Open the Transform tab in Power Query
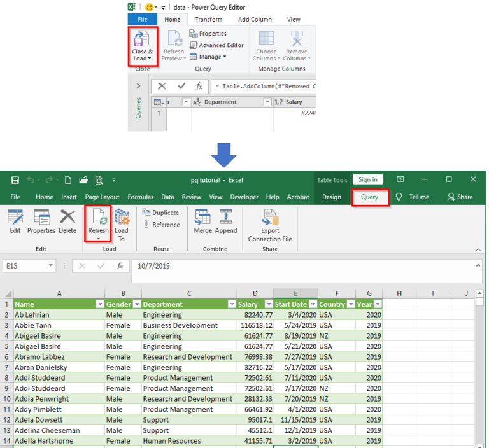The width and height of the screenshot is (489, 448). pyautogui.click(x=208, y=20)
